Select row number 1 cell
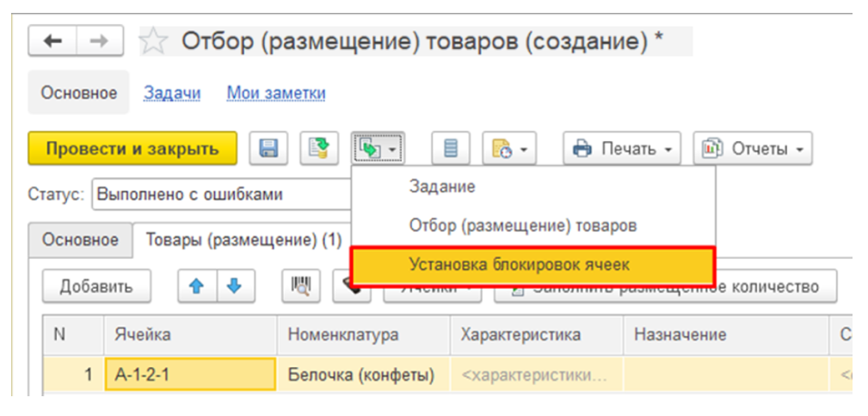The image size is (868, 416). pyautogui.click(x=72, y=375)
